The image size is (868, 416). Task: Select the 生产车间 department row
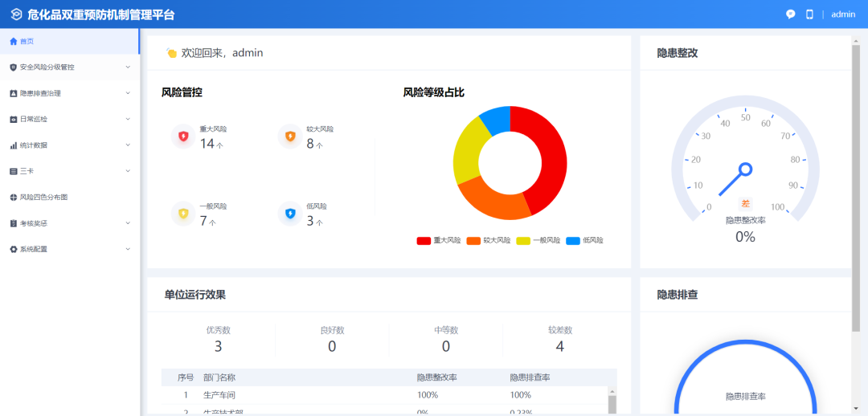(219, 395)
